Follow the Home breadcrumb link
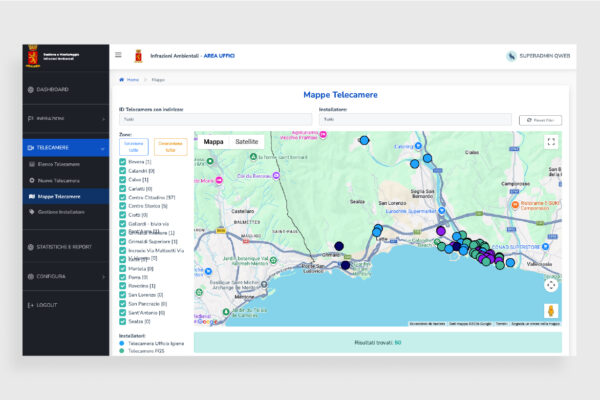Viewport: 600px width, 400px height. (x=132, y=80)
